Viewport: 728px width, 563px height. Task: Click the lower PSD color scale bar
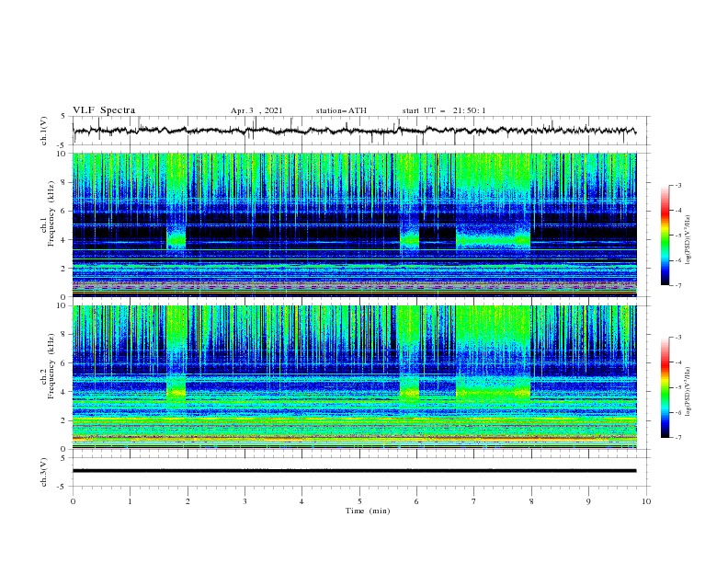tap(665, 387)
